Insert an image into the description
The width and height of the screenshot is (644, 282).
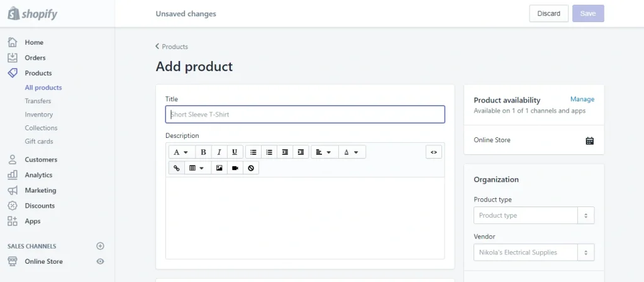click(x=219, y=168)
